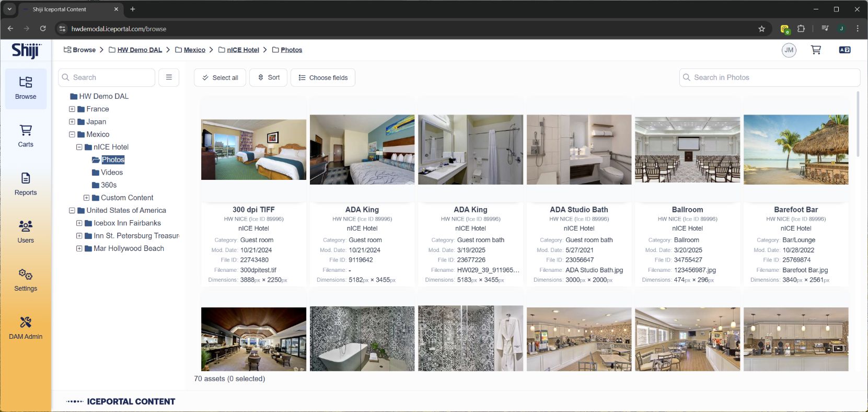
Task: Open the tab search dropdown arrow
Action: 9,9
